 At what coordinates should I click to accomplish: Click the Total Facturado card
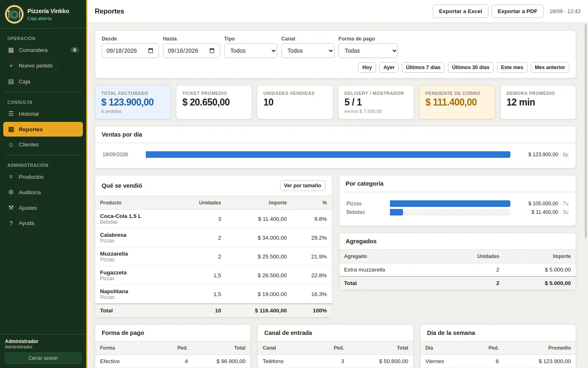click(x=133, y=102)
